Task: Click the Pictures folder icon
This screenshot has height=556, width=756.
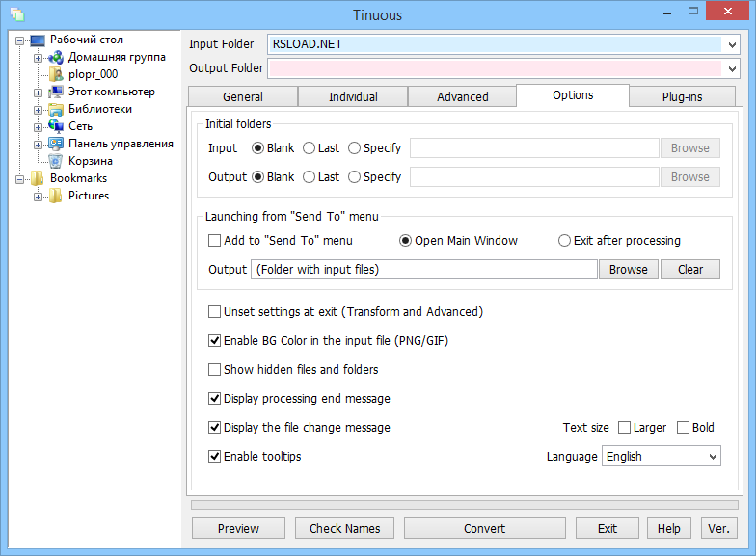Action: [x=56, y=196]
